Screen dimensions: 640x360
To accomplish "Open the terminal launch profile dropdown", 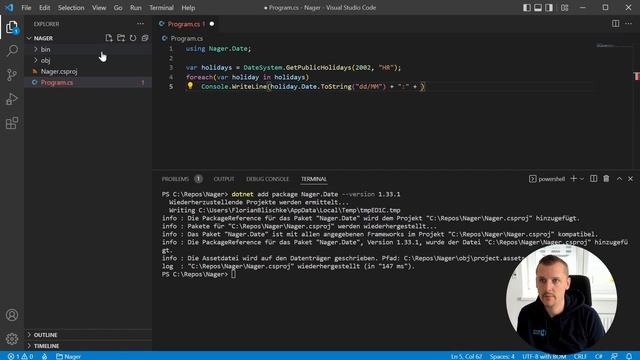I will [x=582, y=179].
